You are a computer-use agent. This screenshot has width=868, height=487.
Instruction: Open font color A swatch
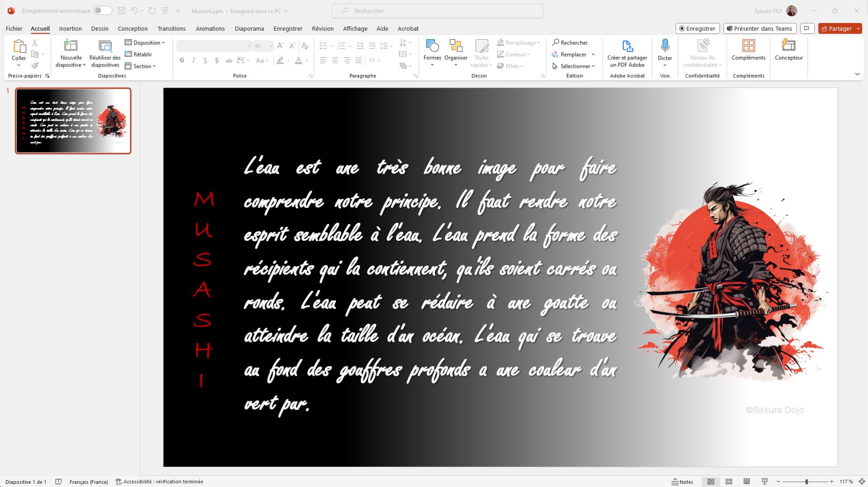pos(298,60)
